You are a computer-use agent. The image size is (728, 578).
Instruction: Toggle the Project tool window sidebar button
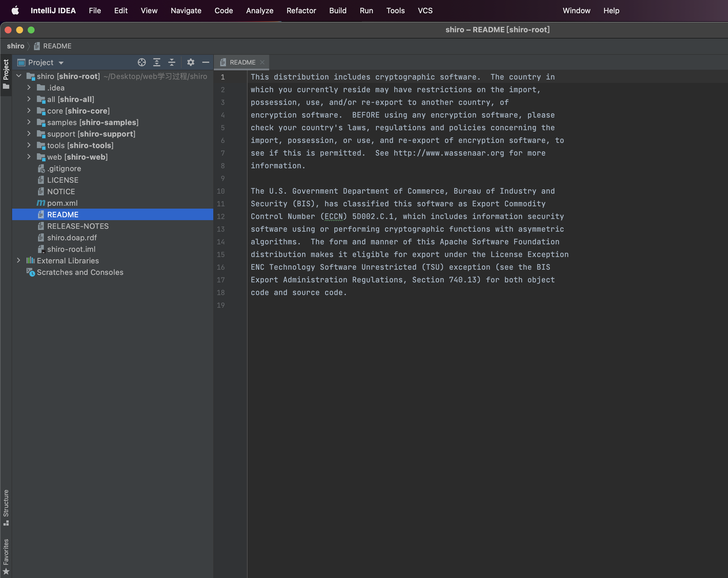pyautogui.click(x=6, y=73)
